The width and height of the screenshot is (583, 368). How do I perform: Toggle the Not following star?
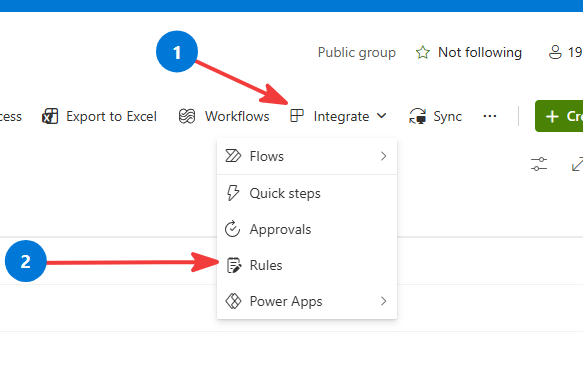[423, 52]
